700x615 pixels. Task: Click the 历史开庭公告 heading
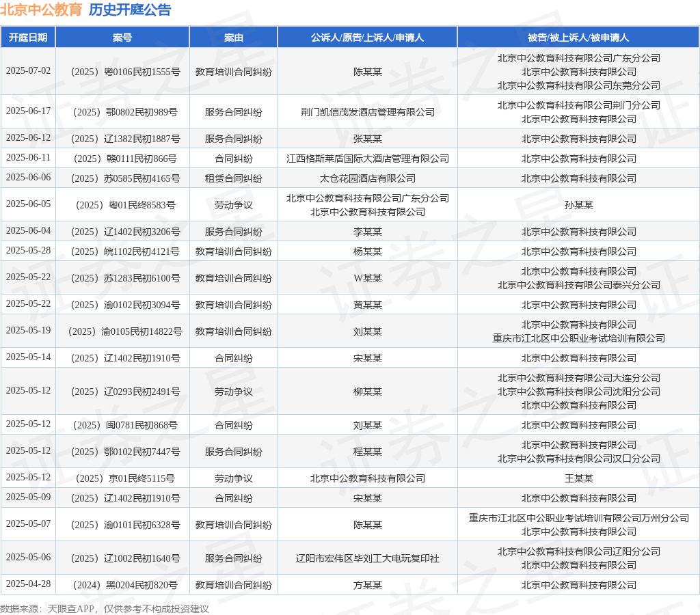[x=130, y=10]
